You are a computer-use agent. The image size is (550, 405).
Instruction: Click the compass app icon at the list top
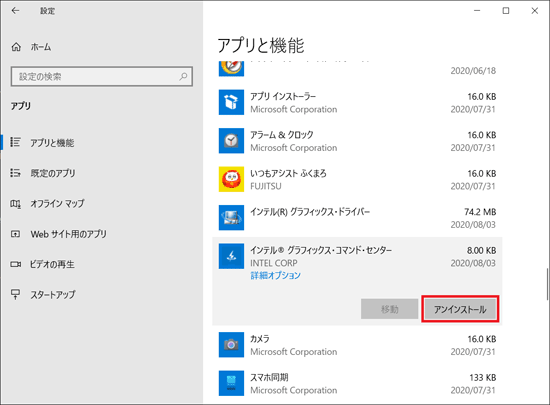point(231,68)
